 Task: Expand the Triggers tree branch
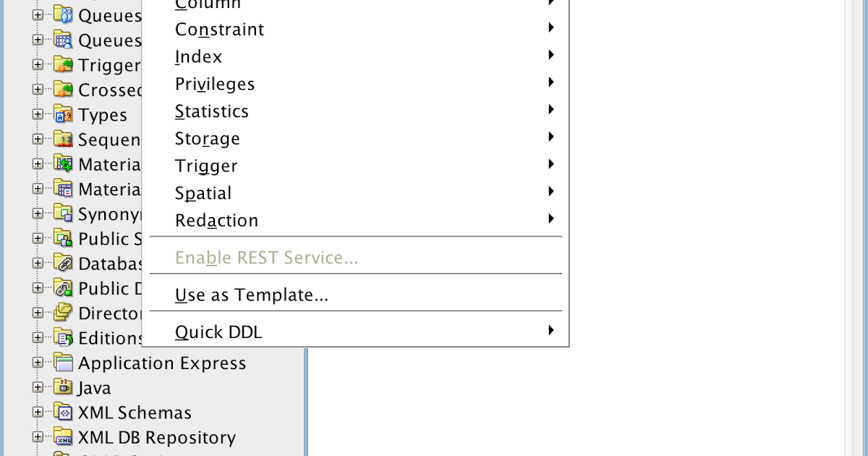point(38,65)
